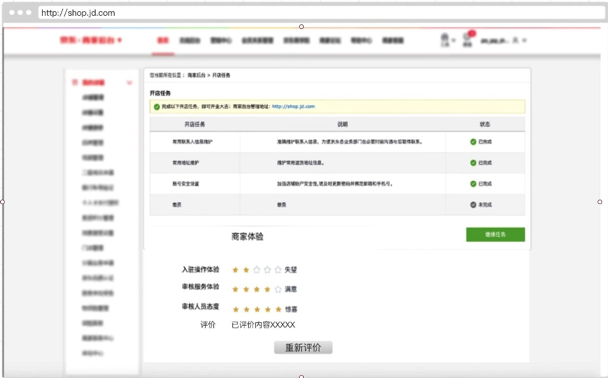Viewport: 608px width, 378px height.
Task: Open the red 京东·商家后台 logo dropdown
Action: pyautogui.click(x=91, y=40)
